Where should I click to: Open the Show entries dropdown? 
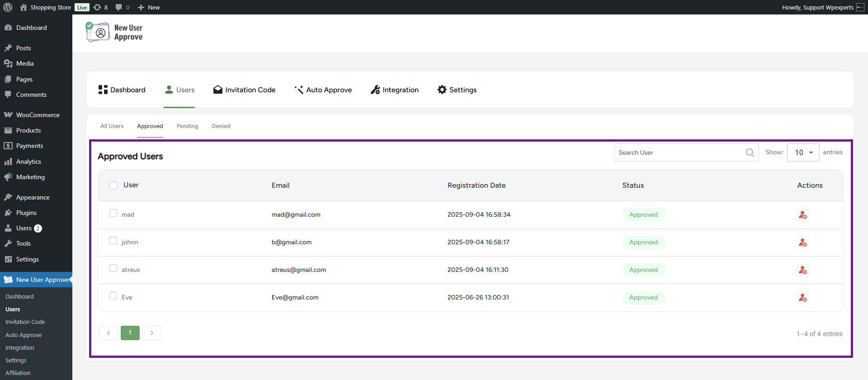(x=803, y=153)
